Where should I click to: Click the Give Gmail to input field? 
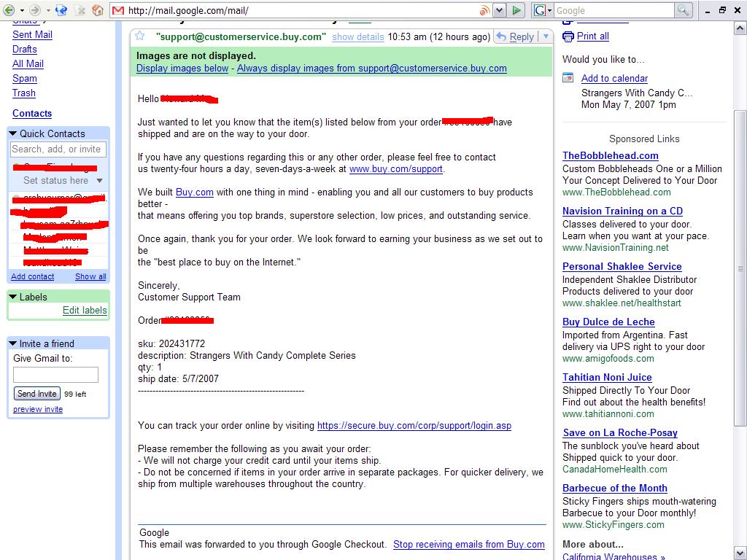[x=55, y=375]
